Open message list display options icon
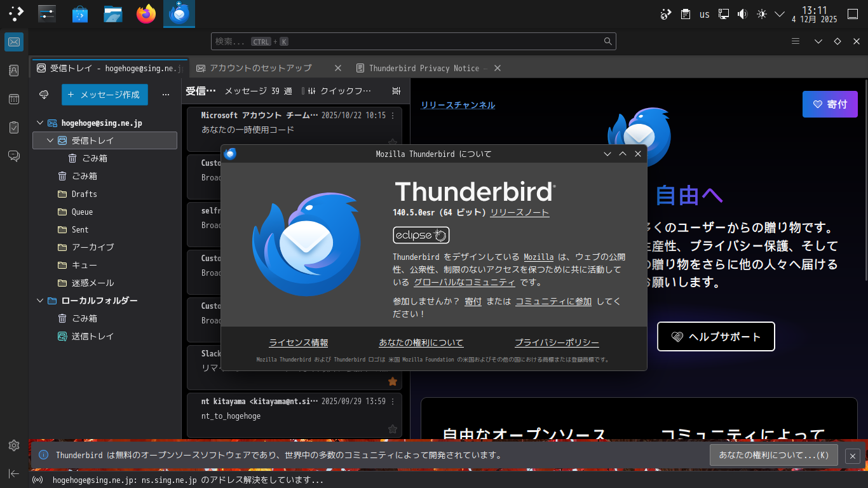The height and width of the screenshot is (488, 868). tap(397, 91)
